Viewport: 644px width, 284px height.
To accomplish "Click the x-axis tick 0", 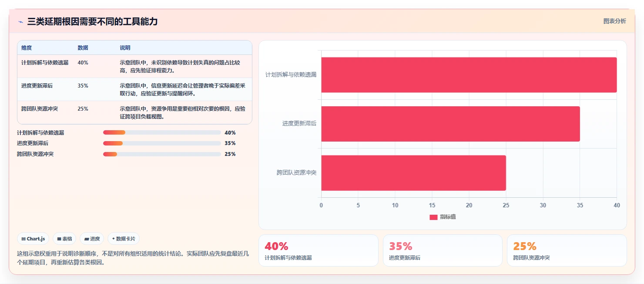I will point(321,205).
